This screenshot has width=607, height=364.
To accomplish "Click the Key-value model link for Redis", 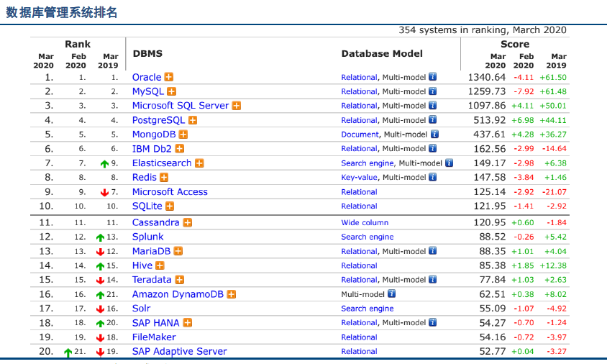I will pos(360,178).
